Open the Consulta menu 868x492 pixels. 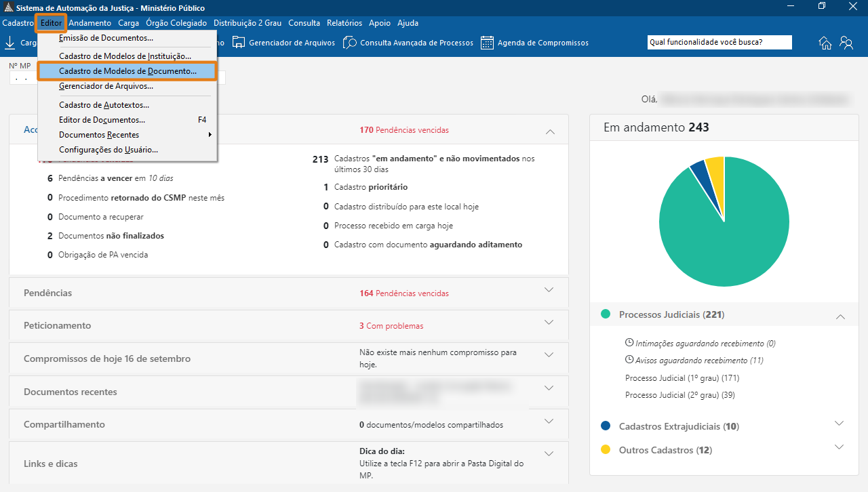[304, 23]
